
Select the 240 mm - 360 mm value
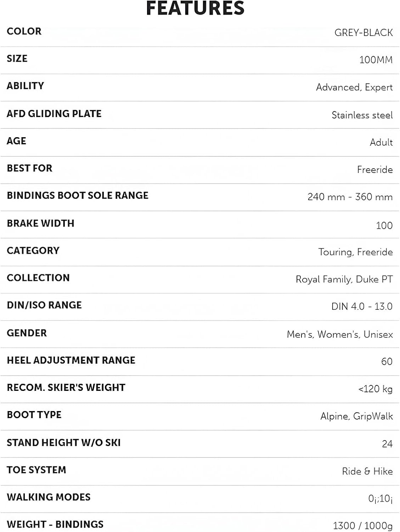[x=350, y=197]
